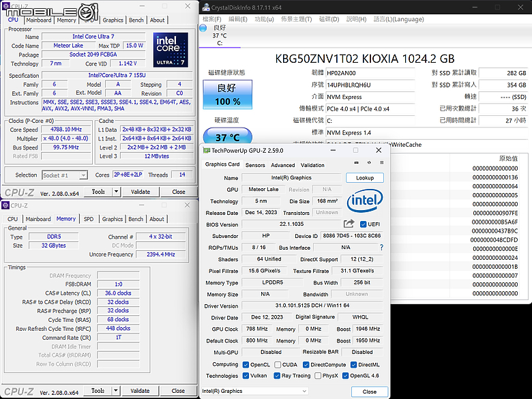This screenshot has height=399, width=532.
Task: Open the 佈景主題(T) menu
Action: coord(296,19)
